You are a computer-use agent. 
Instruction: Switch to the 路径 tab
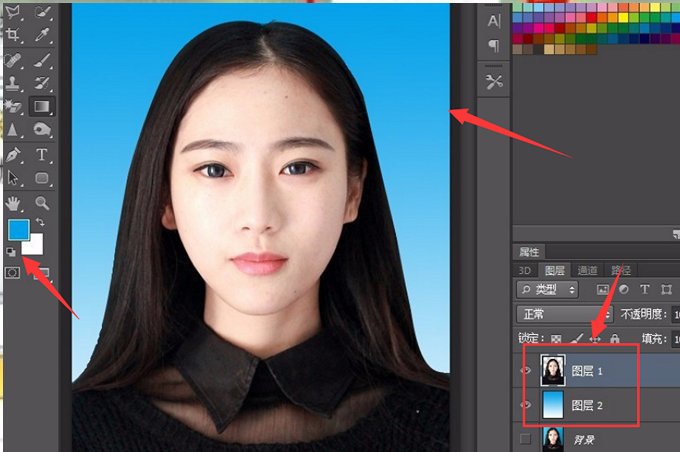pyautogui.click(x=621, y=271)
